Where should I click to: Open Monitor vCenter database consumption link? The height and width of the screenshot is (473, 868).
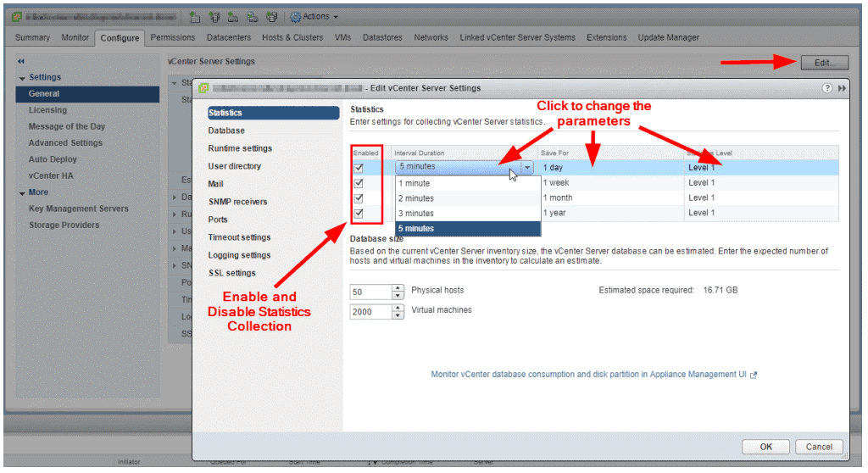(588, 375)
